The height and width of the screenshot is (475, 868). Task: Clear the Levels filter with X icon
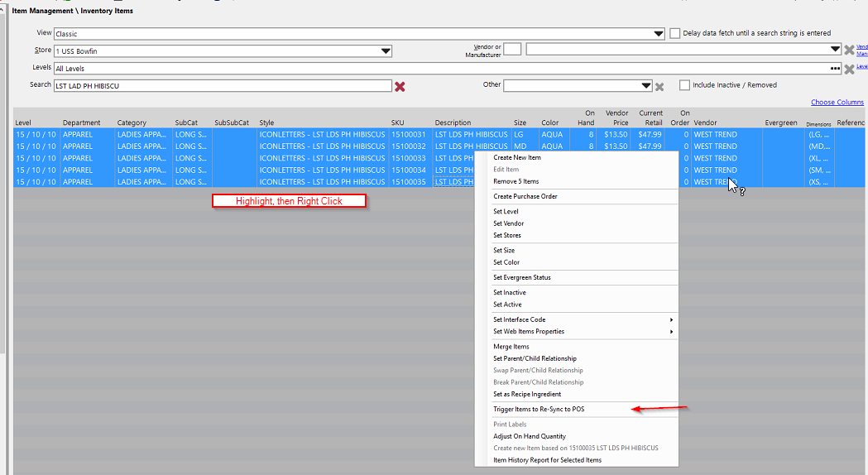click(x=849, y=69)
